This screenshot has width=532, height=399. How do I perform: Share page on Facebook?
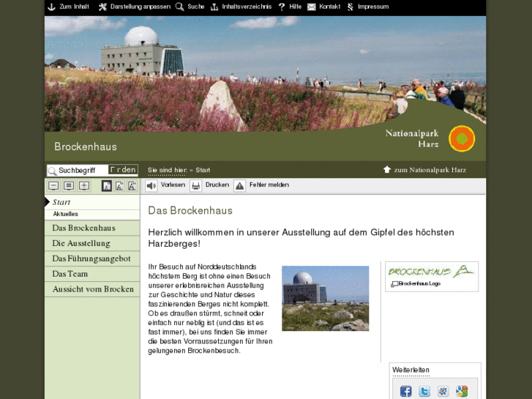click(406, 391)
